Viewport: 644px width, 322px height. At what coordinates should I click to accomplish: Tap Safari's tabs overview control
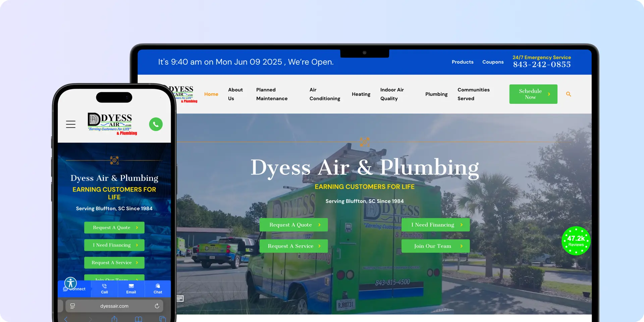(x=162, y=319)
